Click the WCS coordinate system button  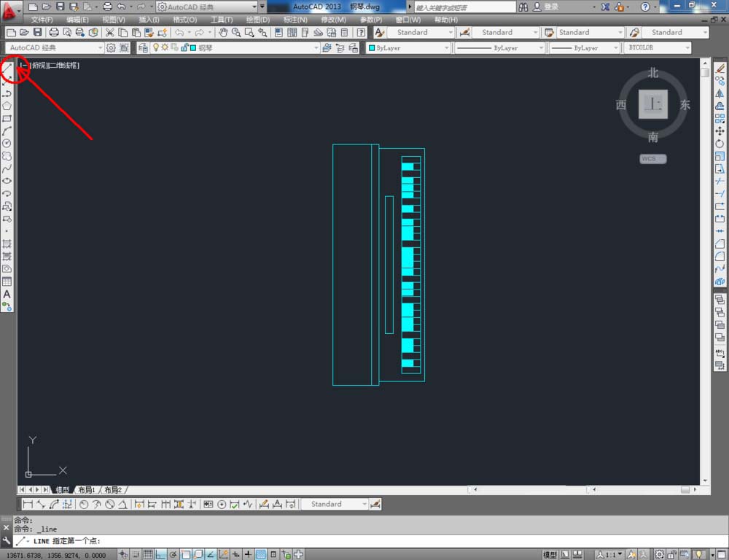pyautogui.click(x=652, y=159)
